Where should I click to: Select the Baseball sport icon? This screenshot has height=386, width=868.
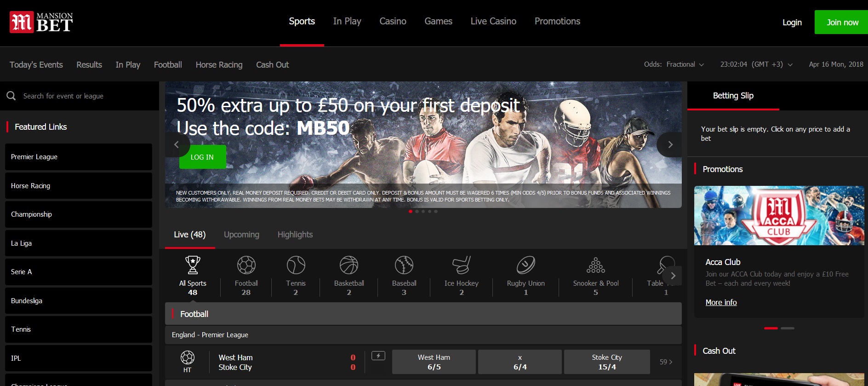(404, 265)
